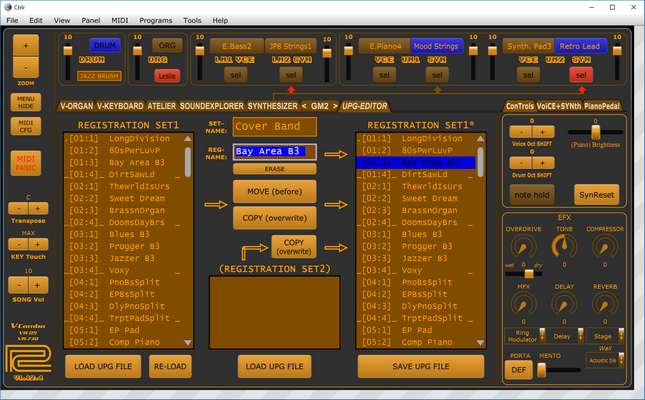Open the Ring Modulator MFX type dropdown

[525, 336]
